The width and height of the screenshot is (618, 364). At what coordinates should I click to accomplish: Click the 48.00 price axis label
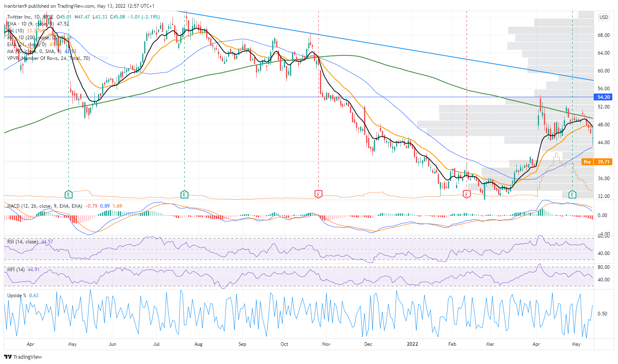point(603,125)
